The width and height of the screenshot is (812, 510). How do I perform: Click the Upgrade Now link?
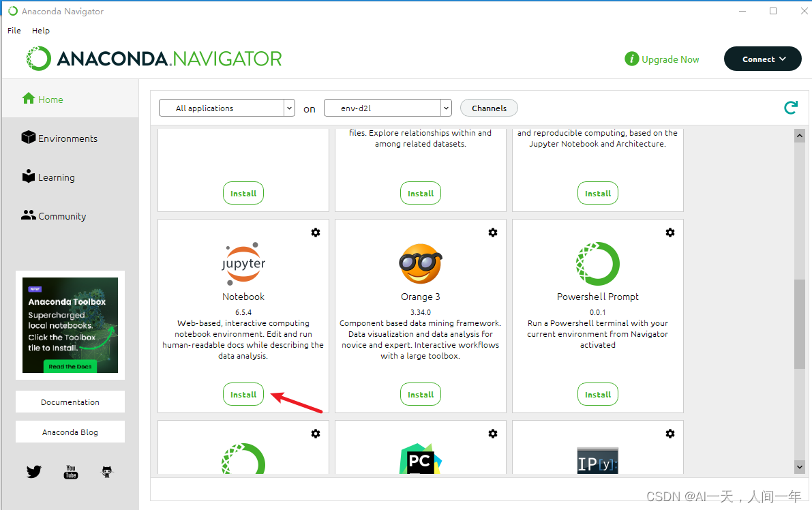670,59
